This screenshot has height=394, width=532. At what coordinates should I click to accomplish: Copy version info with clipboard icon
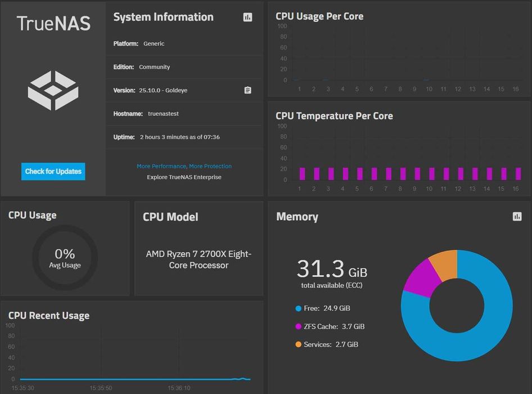(247, 91)
